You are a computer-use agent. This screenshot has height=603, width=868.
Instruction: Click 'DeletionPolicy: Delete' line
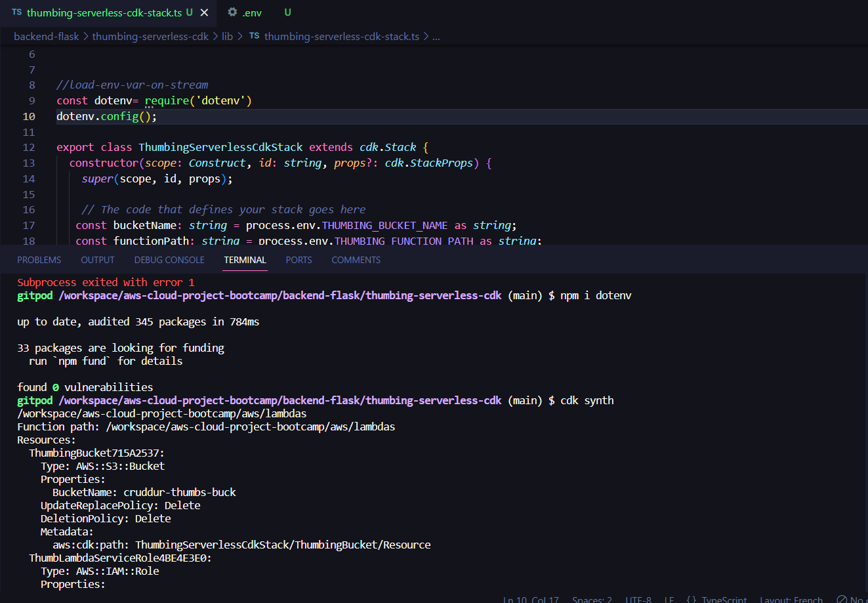pyautogui.click(x=106, y=519)
